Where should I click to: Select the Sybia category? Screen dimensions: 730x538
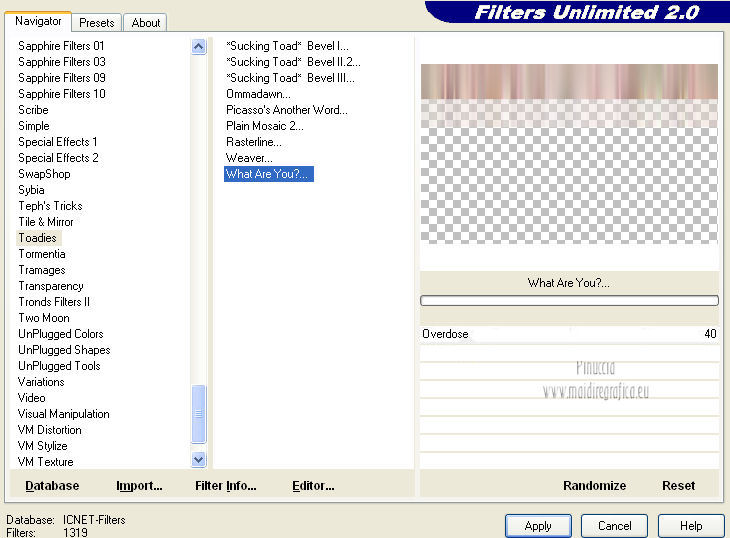pos(31,190)
